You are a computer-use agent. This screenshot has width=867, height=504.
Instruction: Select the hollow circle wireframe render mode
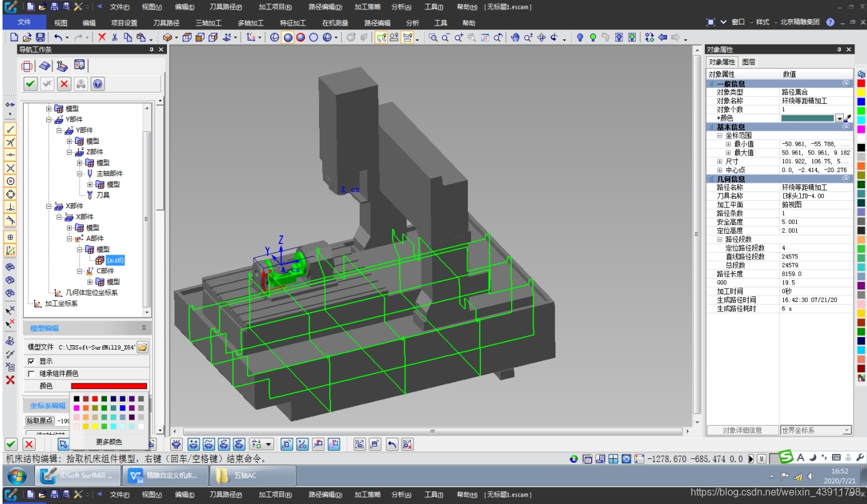coord(314,38)
